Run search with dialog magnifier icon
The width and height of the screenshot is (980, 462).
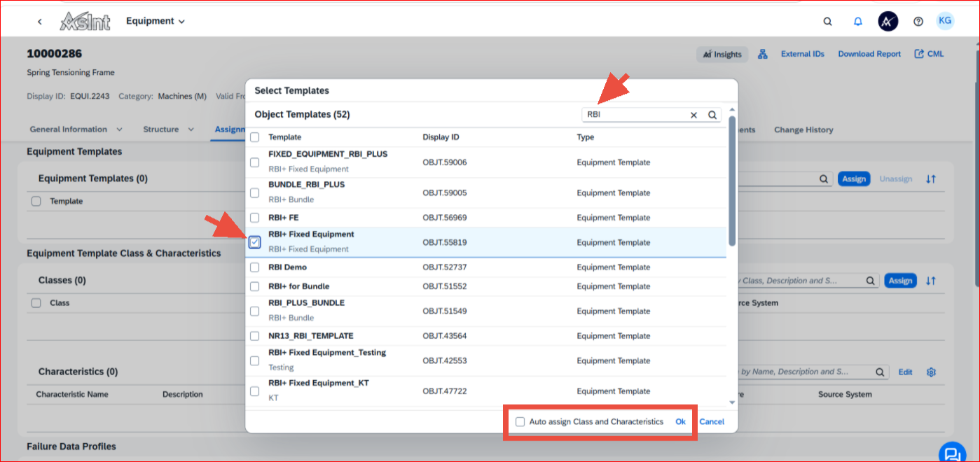pyautogui.click(x=712, y=115)
